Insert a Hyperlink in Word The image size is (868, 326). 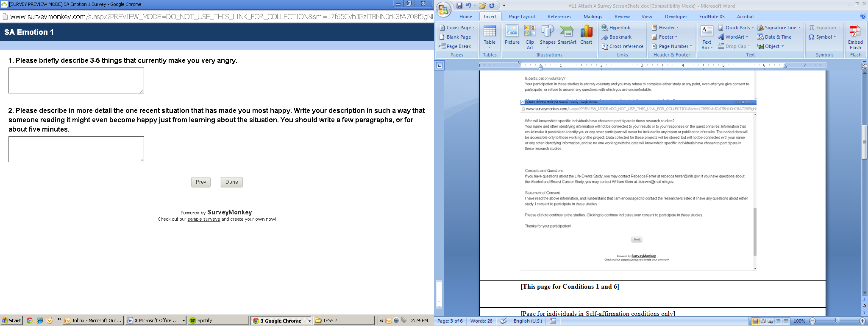coord(616,28)
